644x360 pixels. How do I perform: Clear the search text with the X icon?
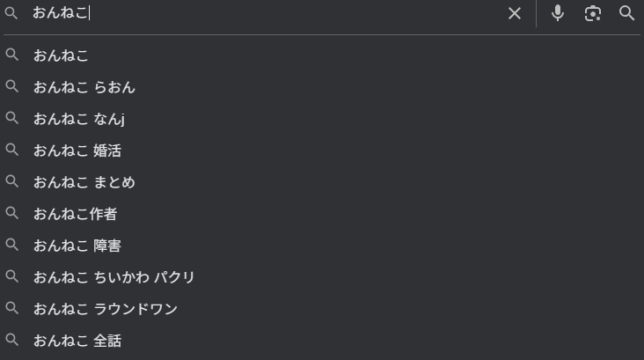point(515,13)
